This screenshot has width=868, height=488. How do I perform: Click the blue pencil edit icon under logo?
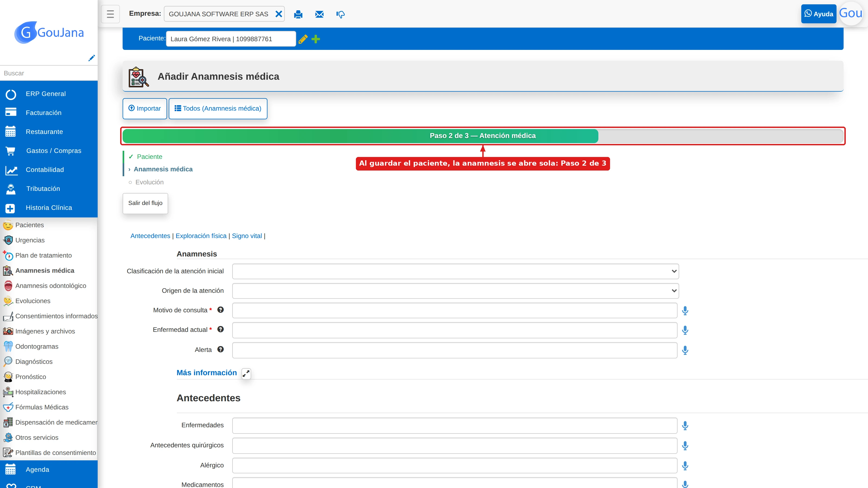91,58
